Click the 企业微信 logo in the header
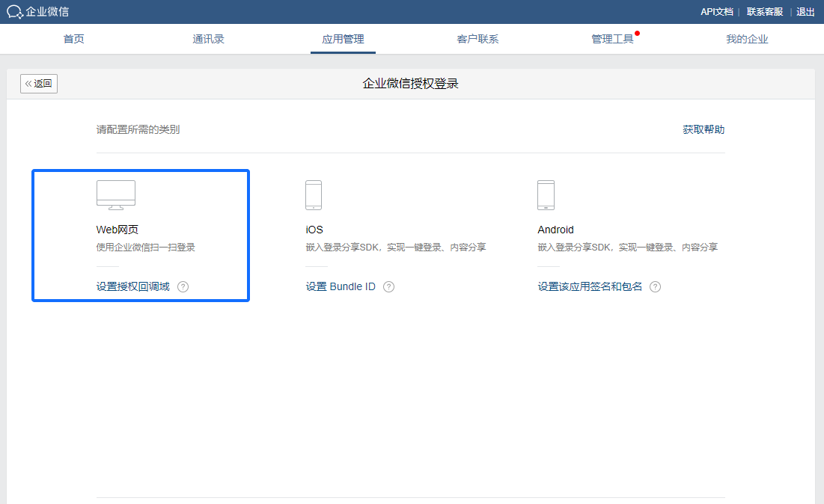 point(38,11)
